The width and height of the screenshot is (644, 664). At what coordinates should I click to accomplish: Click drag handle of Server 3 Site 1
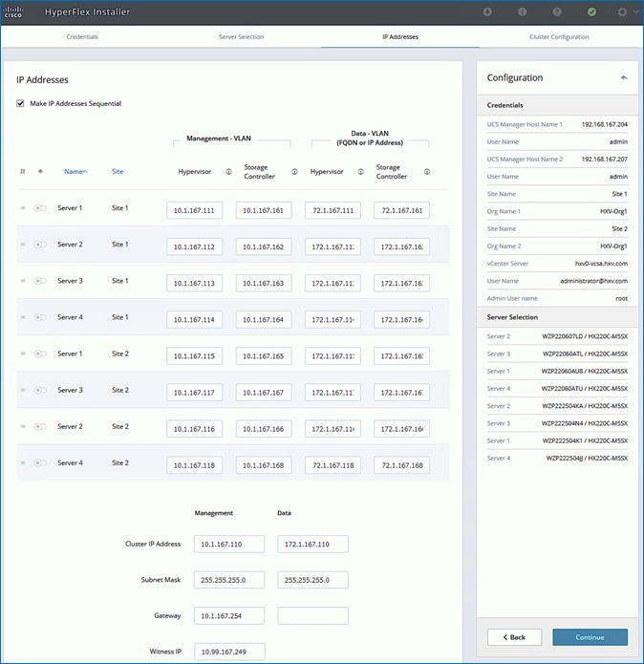23,281
